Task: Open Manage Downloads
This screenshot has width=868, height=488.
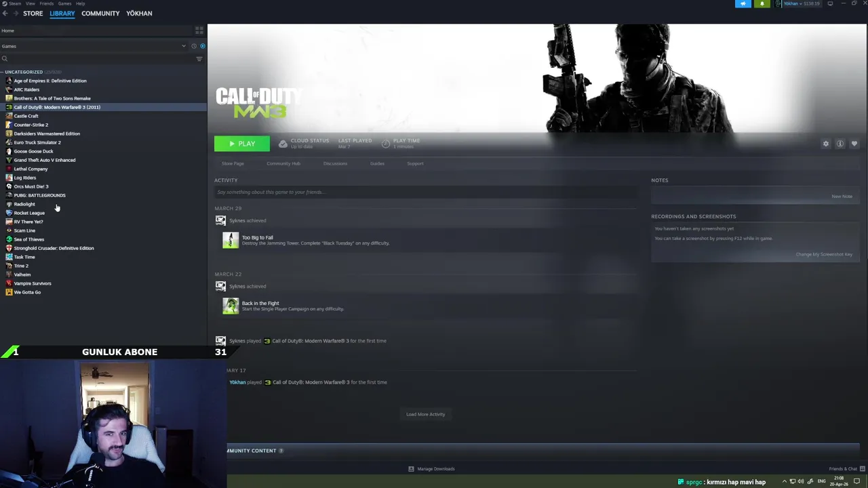Action: click(431, 469)
